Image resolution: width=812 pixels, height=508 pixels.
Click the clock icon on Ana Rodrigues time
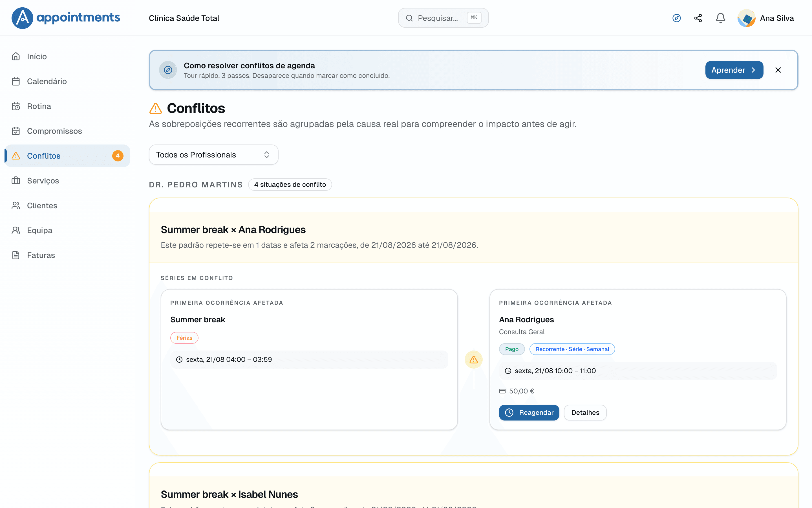coord(508,371)
